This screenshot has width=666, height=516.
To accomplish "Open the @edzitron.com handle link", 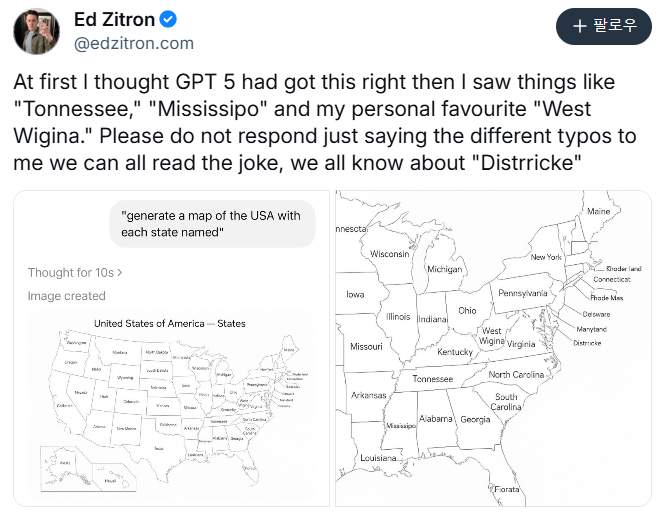I will coord(134,43).
